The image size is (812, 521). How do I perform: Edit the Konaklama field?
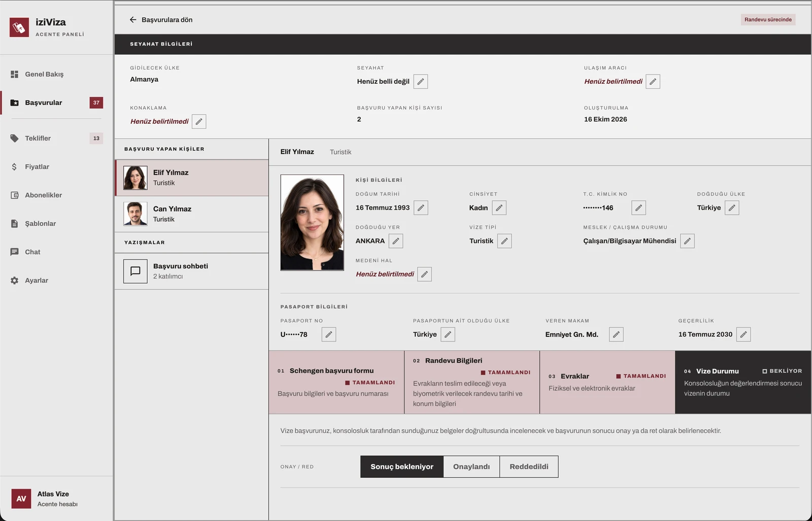click(199, 122)
